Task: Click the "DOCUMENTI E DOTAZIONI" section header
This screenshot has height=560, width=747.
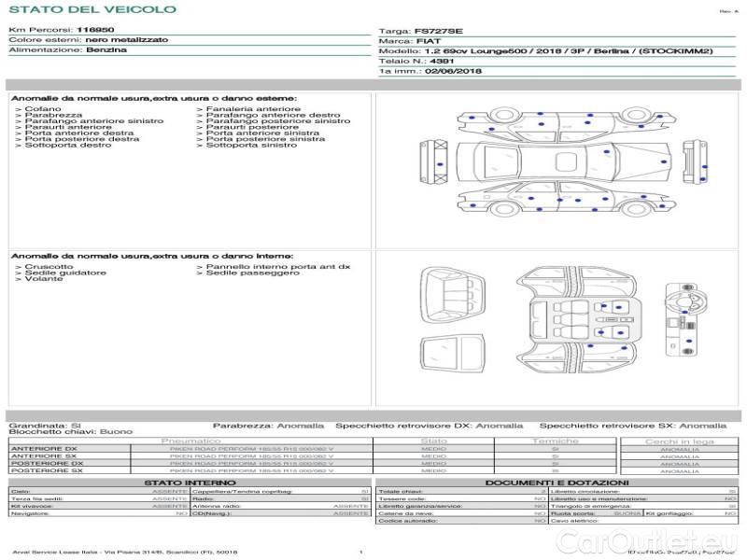Action: click(557, 482)
